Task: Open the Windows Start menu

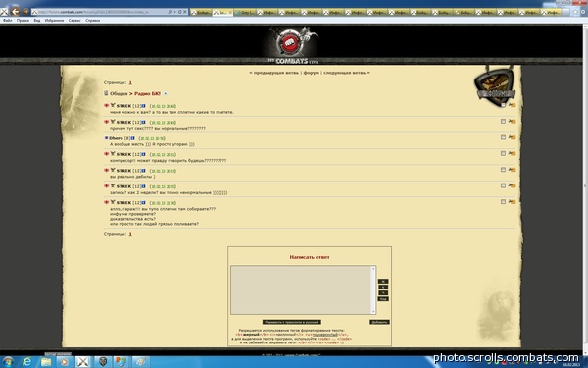Action: [x=8, y=362]
